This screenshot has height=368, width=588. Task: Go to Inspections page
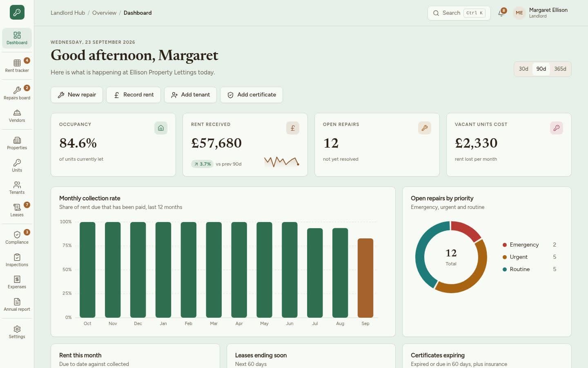[17, 260]
